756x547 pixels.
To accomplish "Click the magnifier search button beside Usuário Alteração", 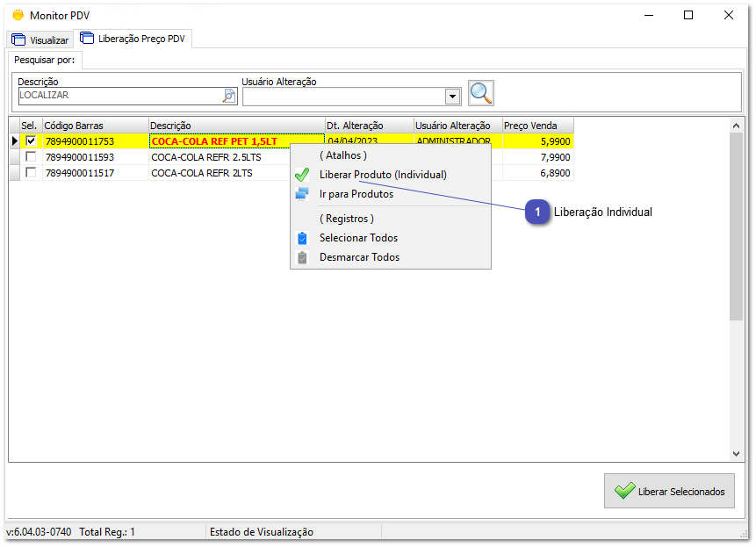I will 481,92.
